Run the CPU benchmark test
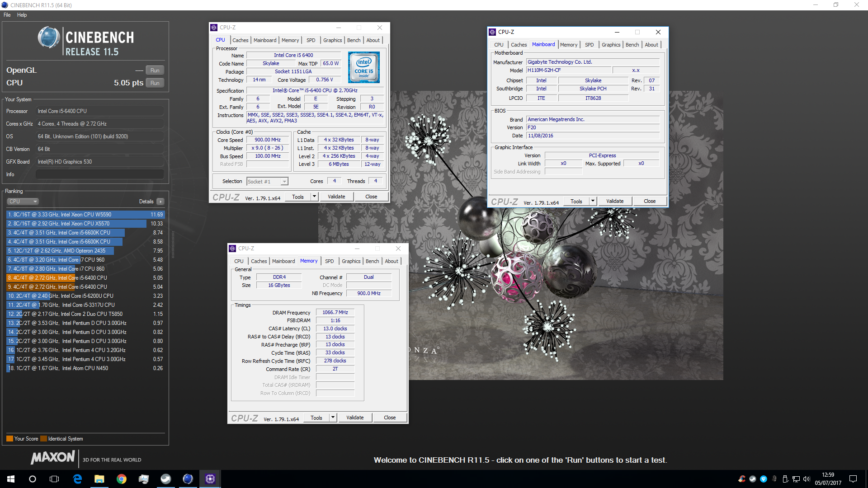This screenshot has height=488, width=868. coord(155,83)
